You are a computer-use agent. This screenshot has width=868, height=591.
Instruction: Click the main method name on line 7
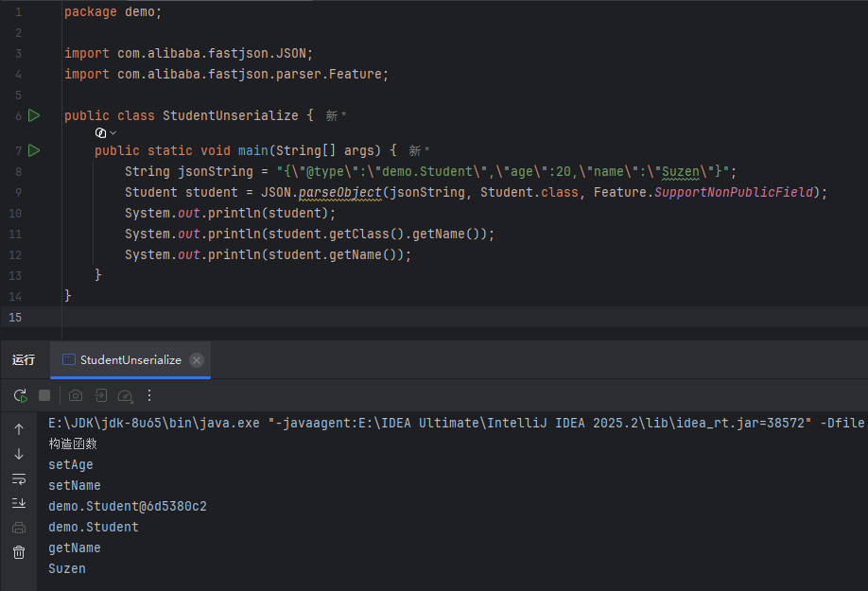253,150
